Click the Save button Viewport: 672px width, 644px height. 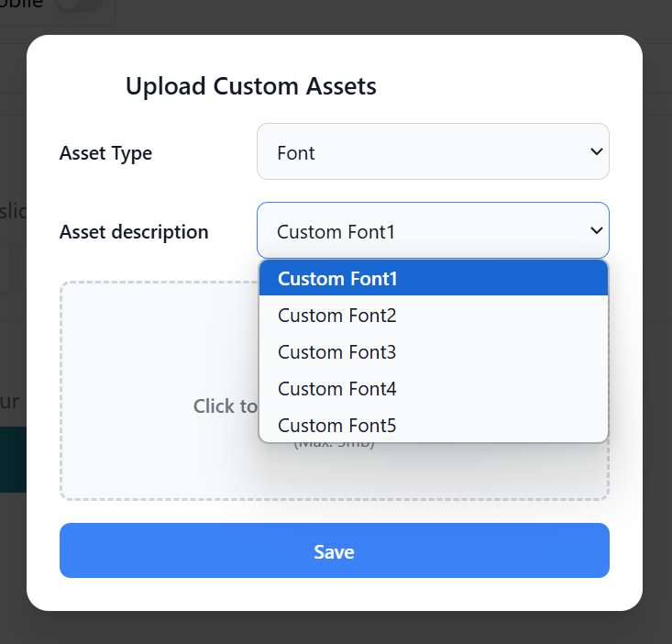[335, 550]
